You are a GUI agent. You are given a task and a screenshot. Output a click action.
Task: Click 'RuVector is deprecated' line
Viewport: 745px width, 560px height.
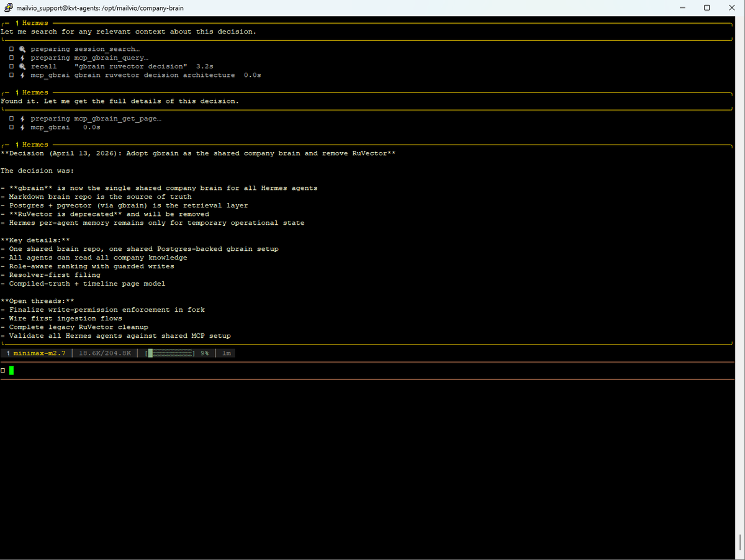click(105, 214)
